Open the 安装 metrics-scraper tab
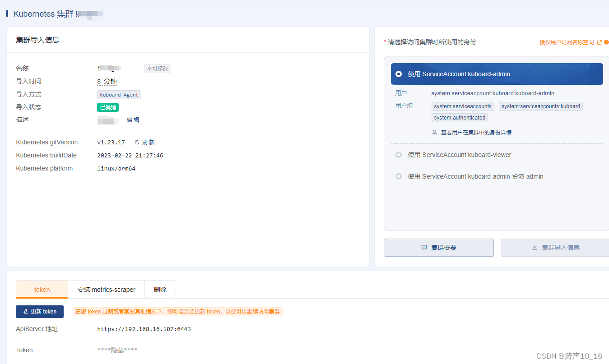This screenshot has height=364, width=609. pyautogui.click(x=106, y=290)
